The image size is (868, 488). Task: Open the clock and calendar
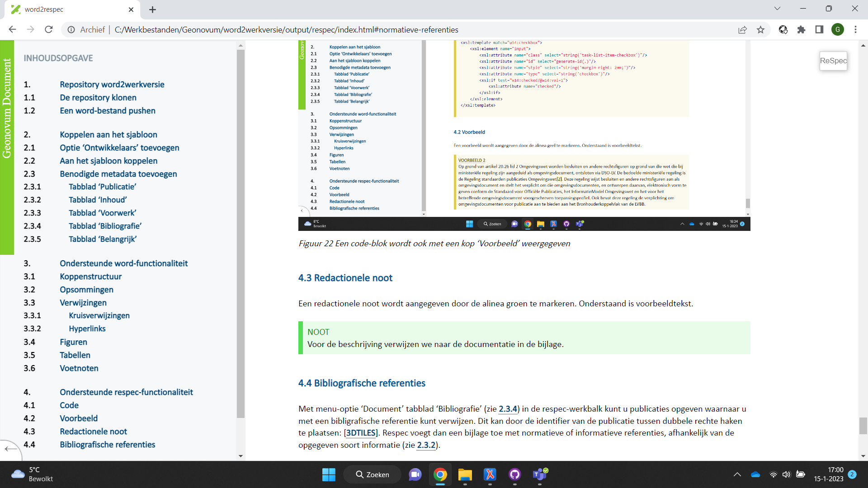click(x=829, y=474)
